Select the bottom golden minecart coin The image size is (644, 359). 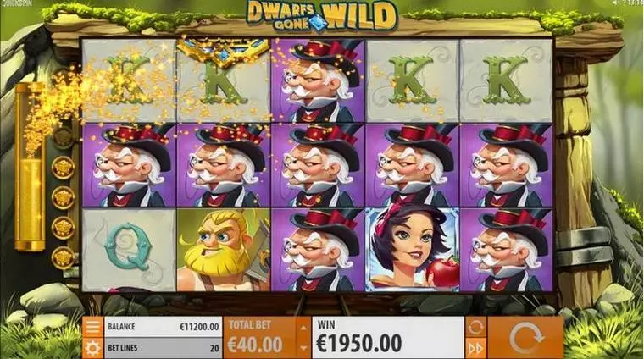click(x=63, y=257)
